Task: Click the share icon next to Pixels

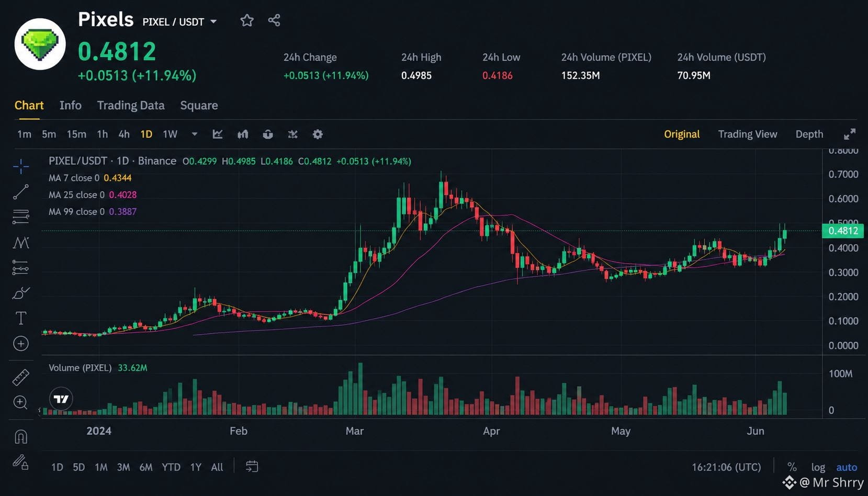Action: pos(274,20)
